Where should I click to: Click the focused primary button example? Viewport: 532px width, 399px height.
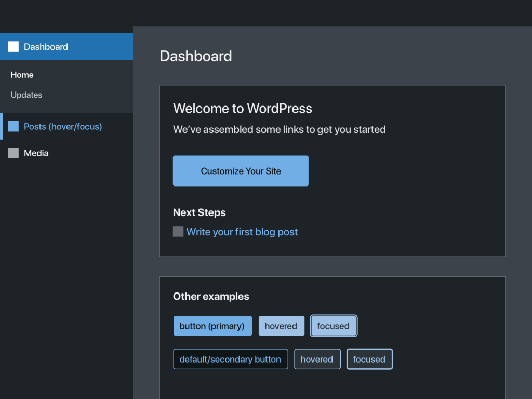pos(334,326)
